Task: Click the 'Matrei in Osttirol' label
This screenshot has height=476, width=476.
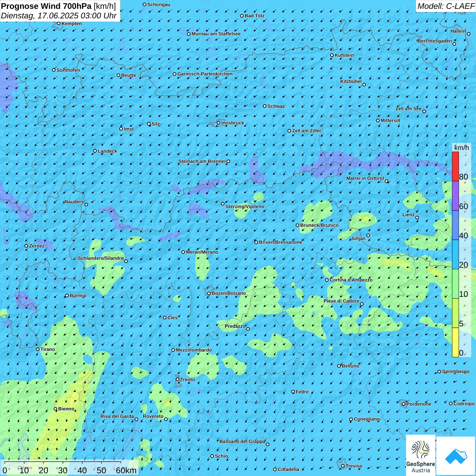Action: tap(365, 178)
